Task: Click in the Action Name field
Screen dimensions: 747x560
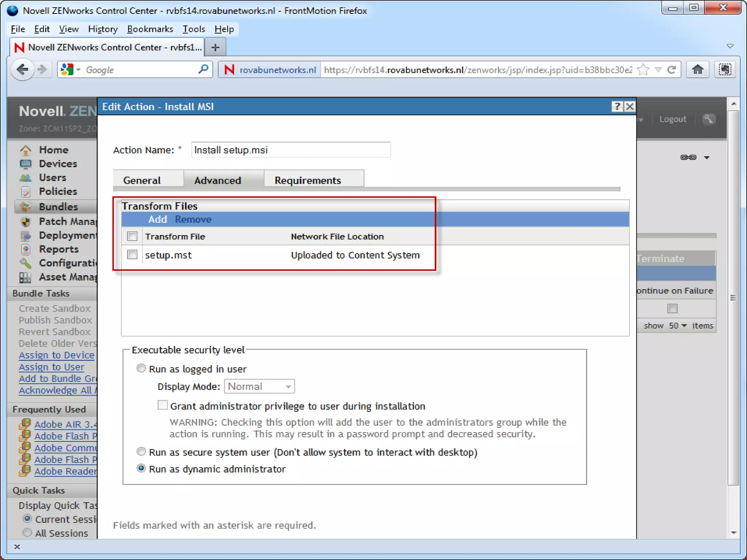Action: point(291,150)
